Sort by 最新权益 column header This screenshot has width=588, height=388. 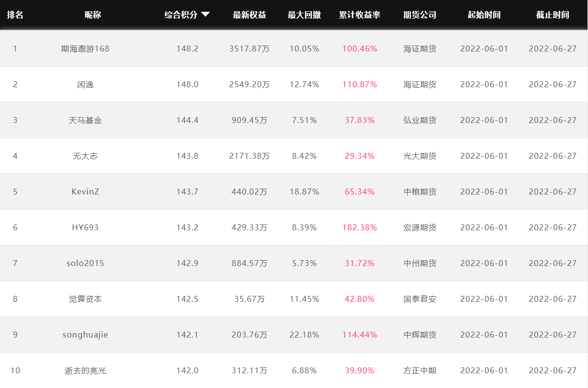250,15
